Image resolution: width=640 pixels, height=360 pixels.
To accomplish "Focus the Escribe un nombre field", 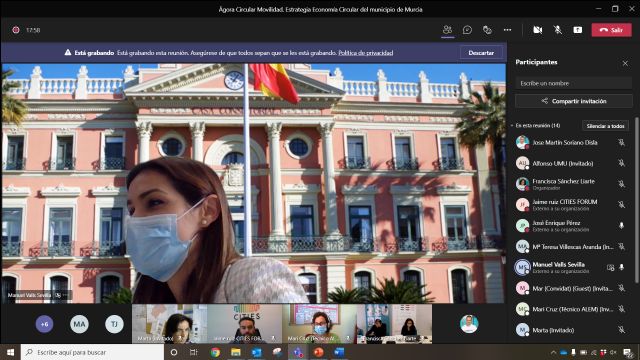I will (573, 83).
